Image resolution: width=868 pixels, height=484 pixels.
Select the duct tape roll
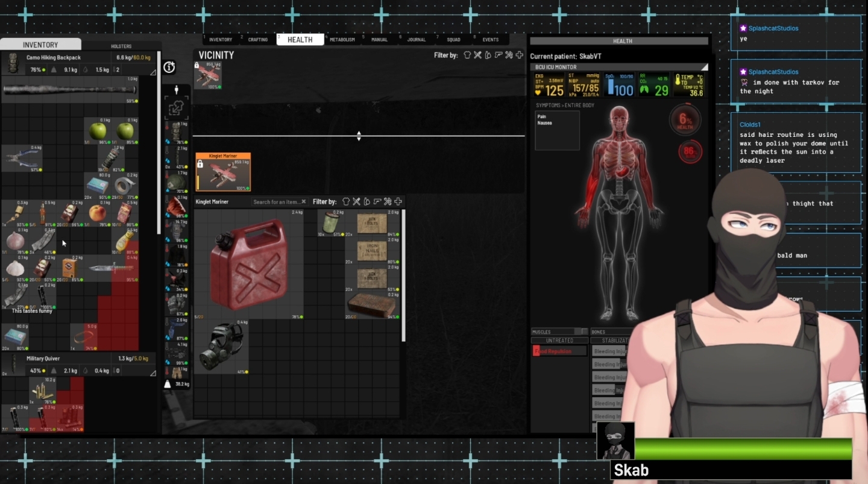pos(125,185)
